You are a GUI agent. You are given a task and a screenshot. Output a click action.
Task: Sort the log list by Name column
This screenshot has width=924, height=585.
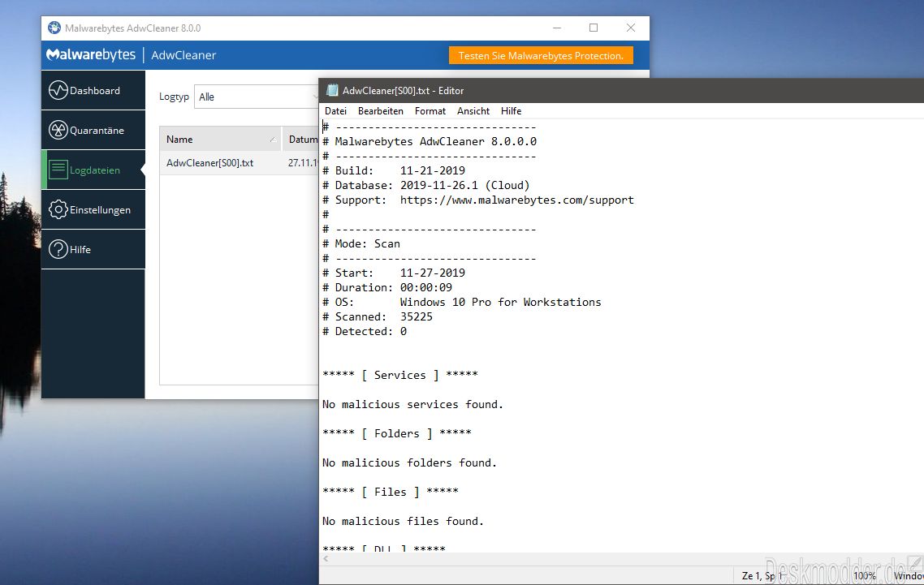220,139
